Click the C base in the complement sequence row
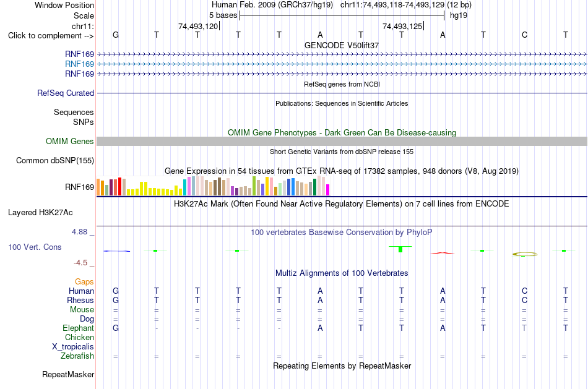Image resolution: width=588 pixels, height=389 pixels. 524,35
